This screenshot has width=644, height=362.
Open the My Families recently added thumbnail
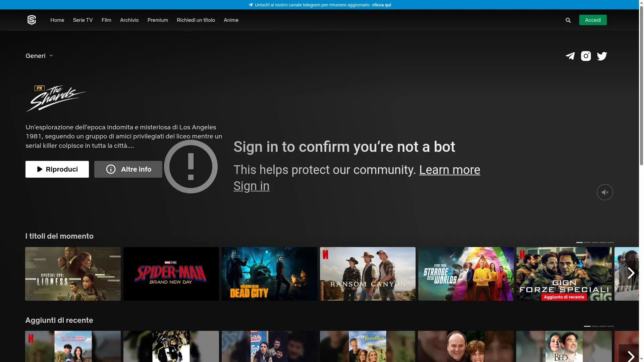(368, 347)
